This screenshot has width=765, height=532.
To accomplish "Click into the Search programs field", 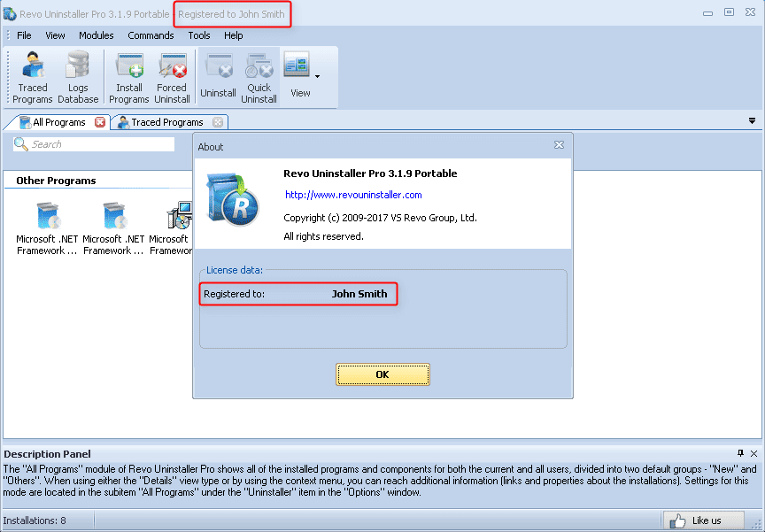I will coord(94,144).
